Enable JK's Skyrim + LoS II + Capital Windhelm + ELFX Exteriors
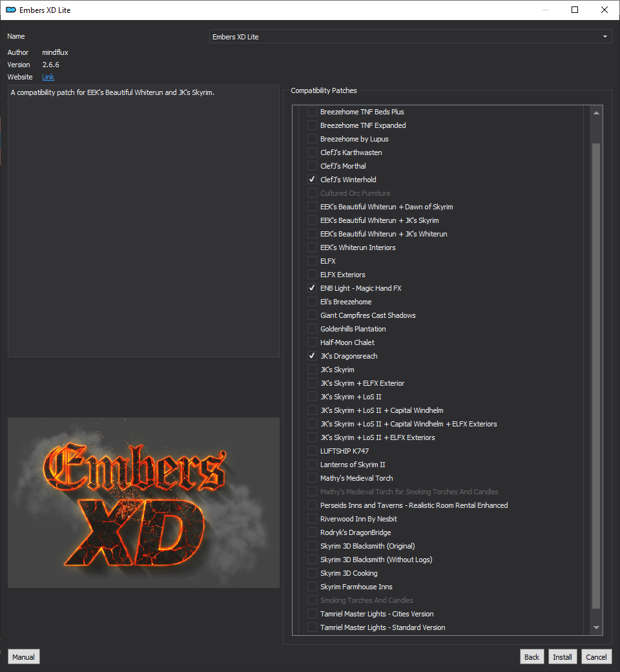 313,424
